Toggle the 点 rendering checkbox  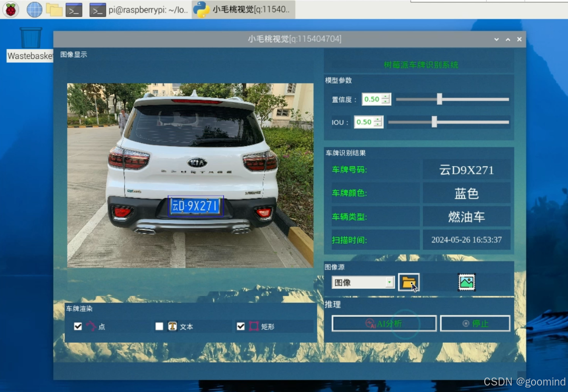coord(78,326)
